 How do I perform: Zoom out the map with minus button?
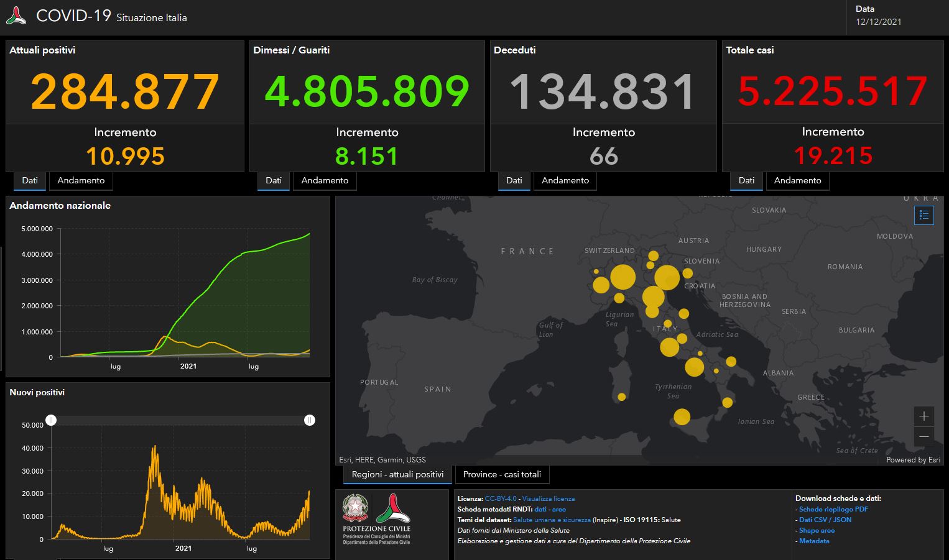(924, 436)
